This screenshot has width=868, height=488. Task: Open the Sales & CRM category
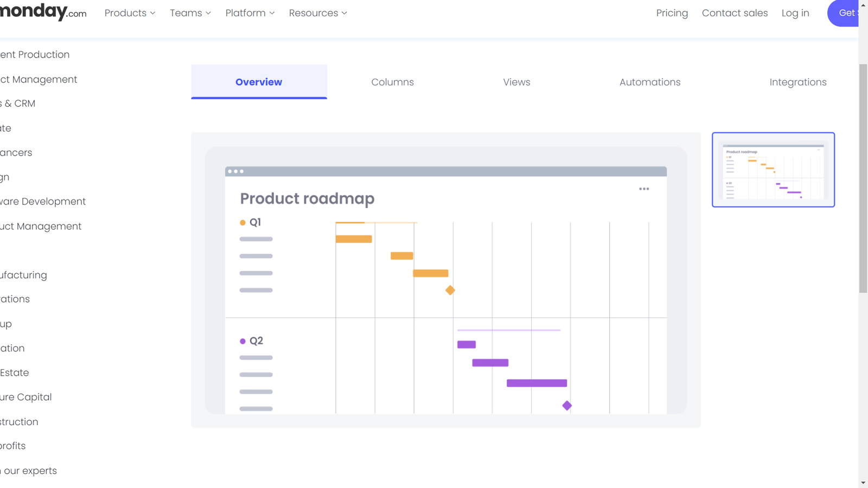[x=17, y=104]
